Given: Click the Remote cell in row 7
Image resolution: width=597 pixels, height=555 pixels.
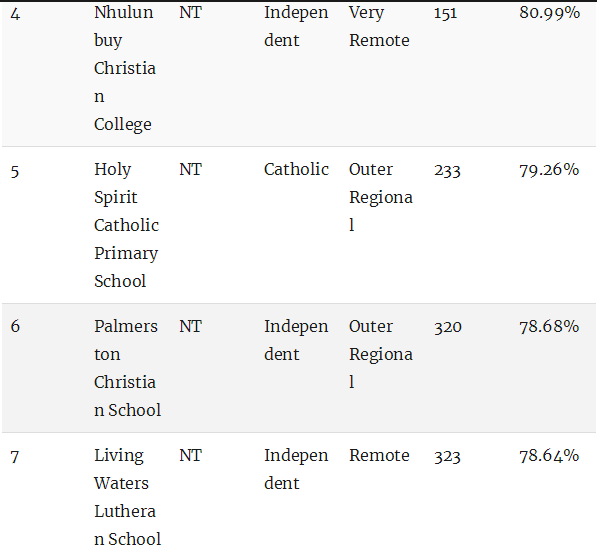Looking at the screenshot, I should pos(379,455).
